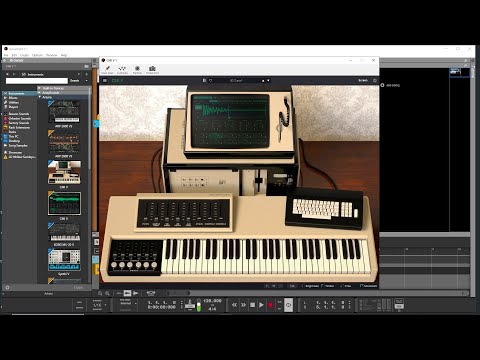Select This PC location in Browser

14,136
